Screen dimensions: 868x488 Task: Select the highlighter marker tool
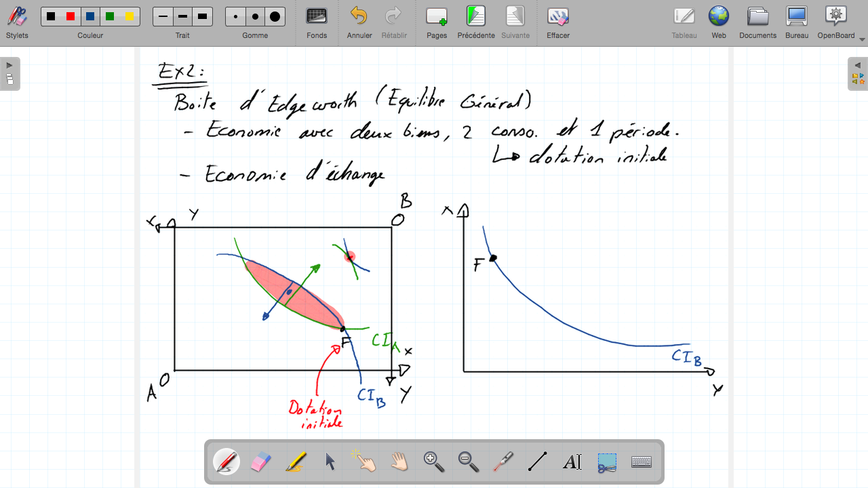(296, 462)
